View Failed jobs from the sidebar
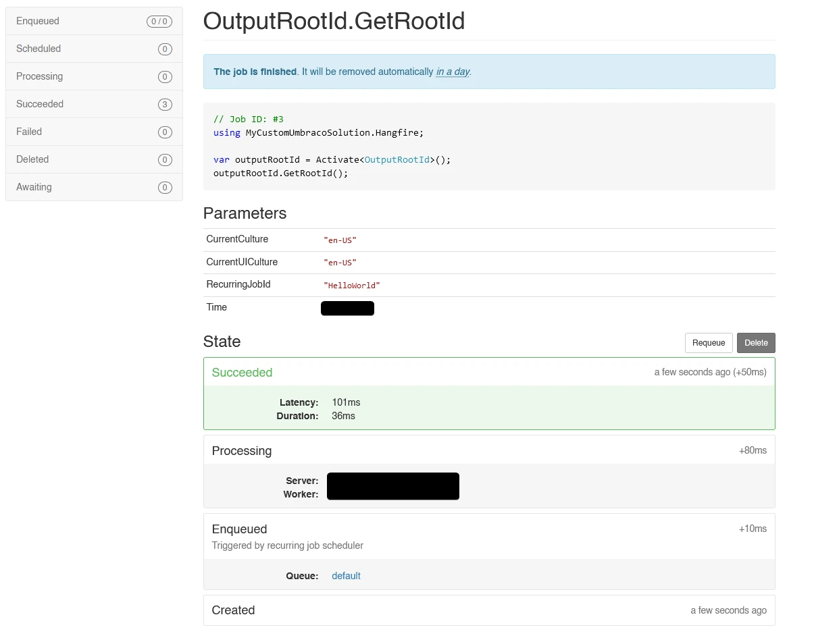814x644 pixels. coord(29,132)
